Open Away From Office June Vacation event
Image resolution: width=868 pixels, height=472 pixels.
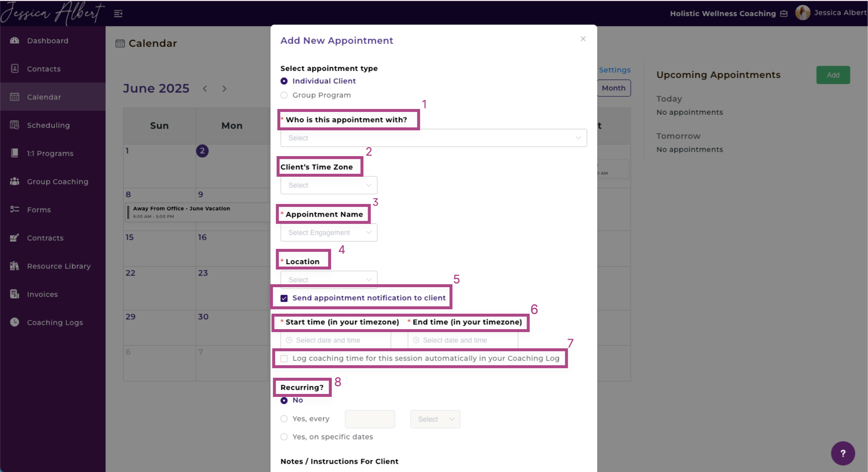click(x=199, y=212)
